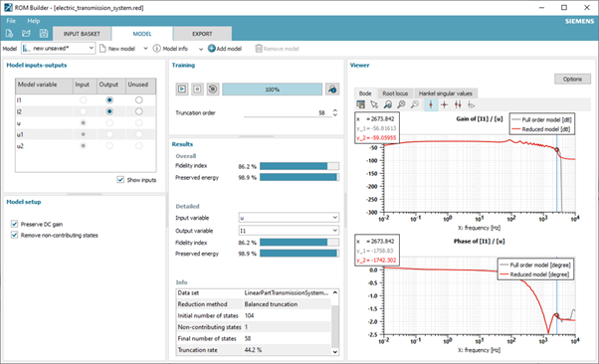Click the Unused column header
599x364 pixels.
coord(140,85)
